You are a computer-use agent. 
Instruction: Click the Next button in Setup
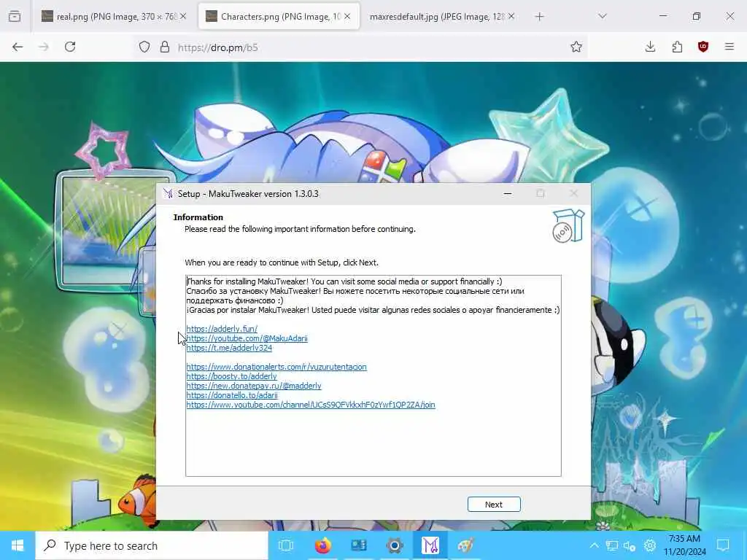pos(494,505)
